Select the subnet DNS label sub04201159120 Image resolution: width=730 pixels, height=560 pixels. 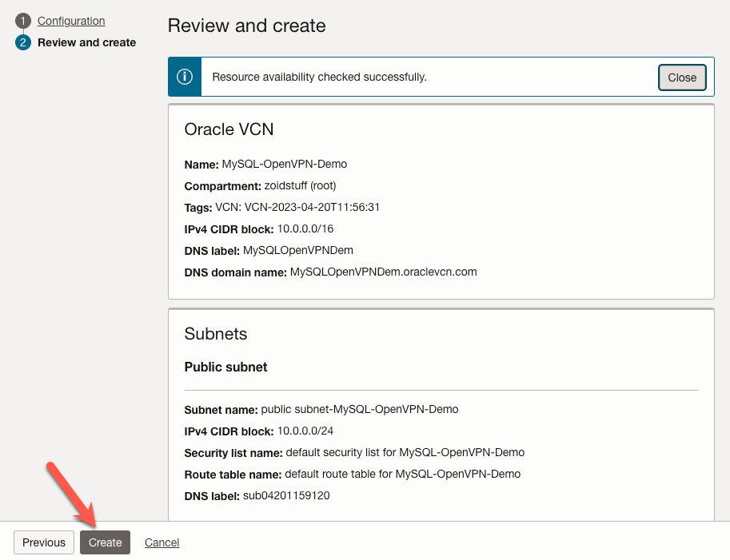click(x=286, y=496)
